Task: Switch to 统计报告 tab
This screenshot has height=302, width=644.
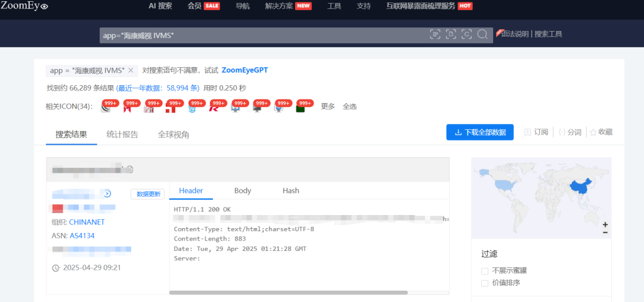Action: tap(122, 134)
